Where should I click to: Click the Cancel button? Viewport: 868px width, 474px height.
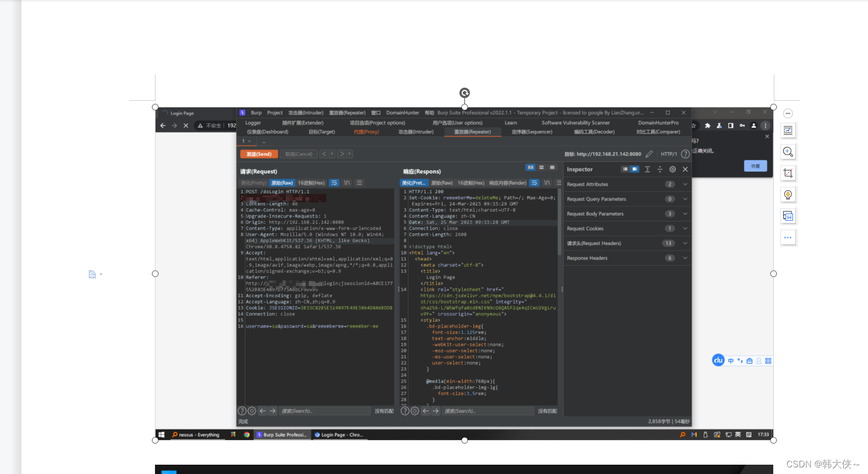pos(298,154)
